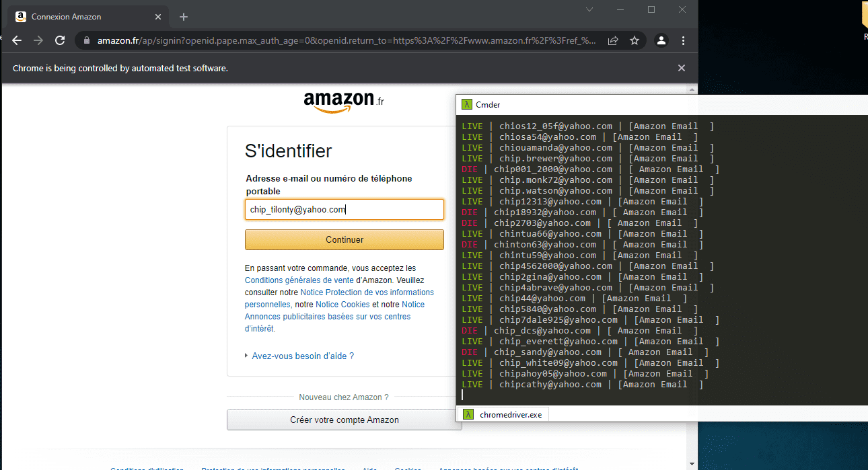Open the Notice Cookies link

(x=342, y=305)
